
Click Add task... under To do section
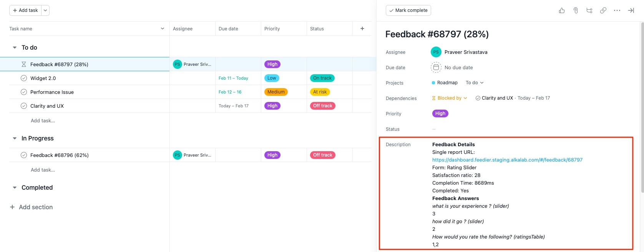(43, 120)
